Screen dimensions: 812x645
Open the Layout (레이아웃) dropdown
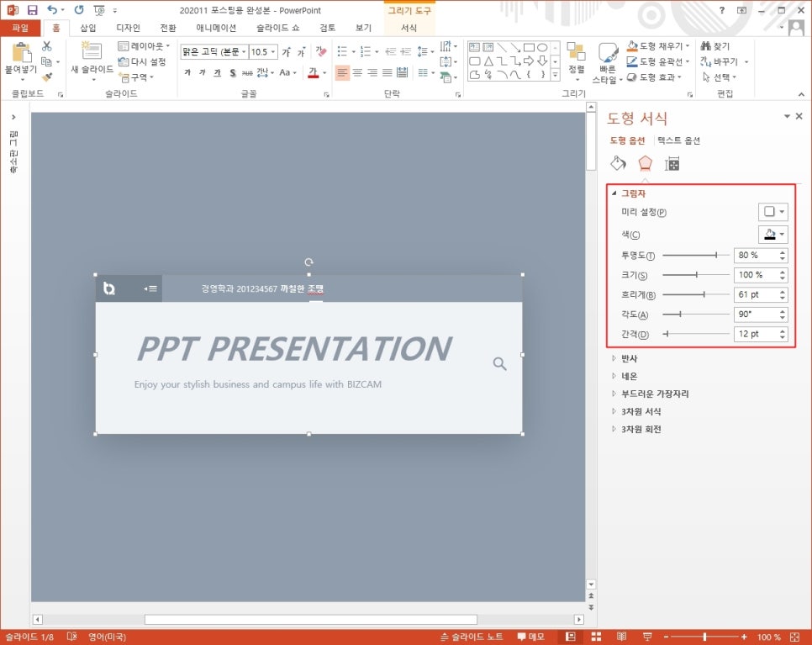(144, 46)
